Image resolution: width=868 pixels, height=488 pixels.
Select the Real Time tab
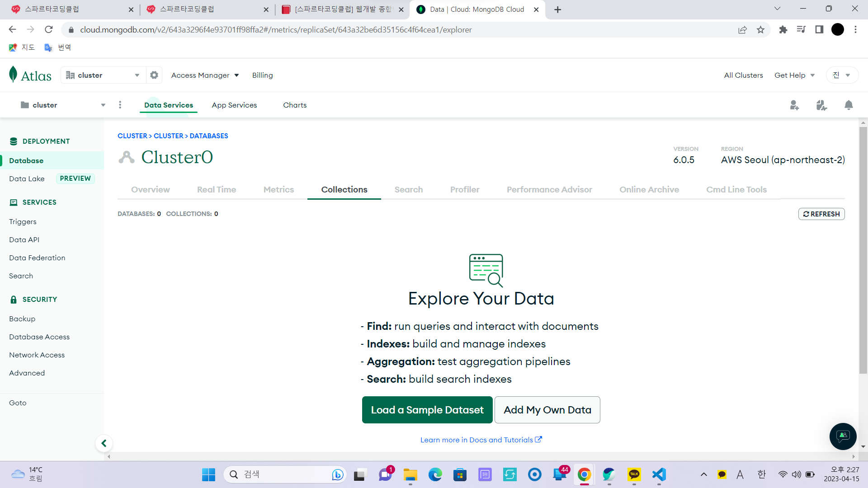[x=217, y=189]
